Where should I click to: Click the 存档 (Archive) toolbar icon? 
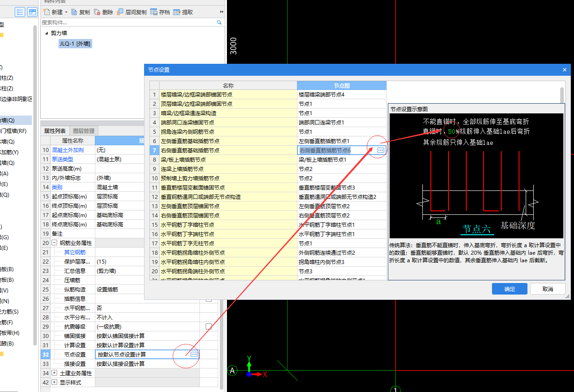pyautogui.click(x=154, y=12)
